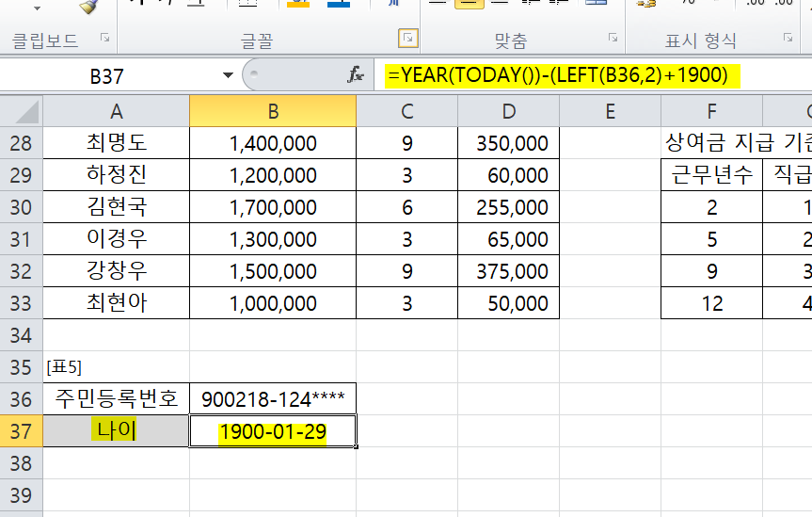
Task: Open the 표시 형식 dialog launcher
Action: (x=786, y=39)
